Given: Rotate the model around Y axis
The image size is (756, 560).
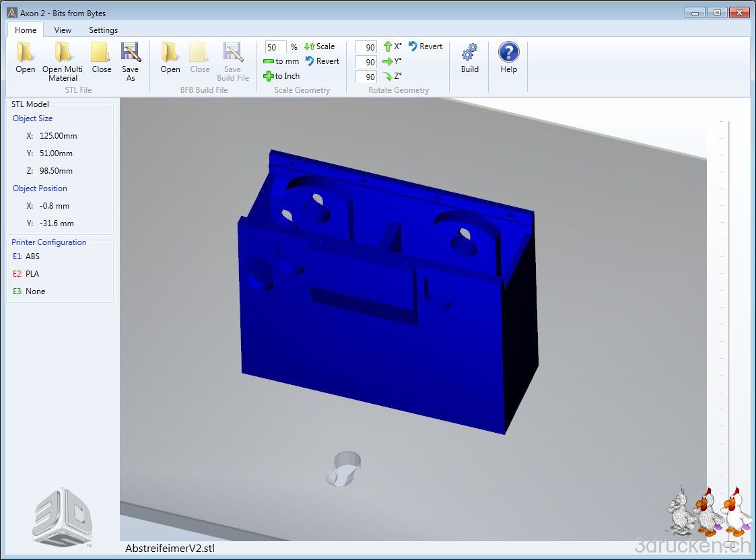Looking at the screenshot, I should pyautogui.click(x=392, y=61).
